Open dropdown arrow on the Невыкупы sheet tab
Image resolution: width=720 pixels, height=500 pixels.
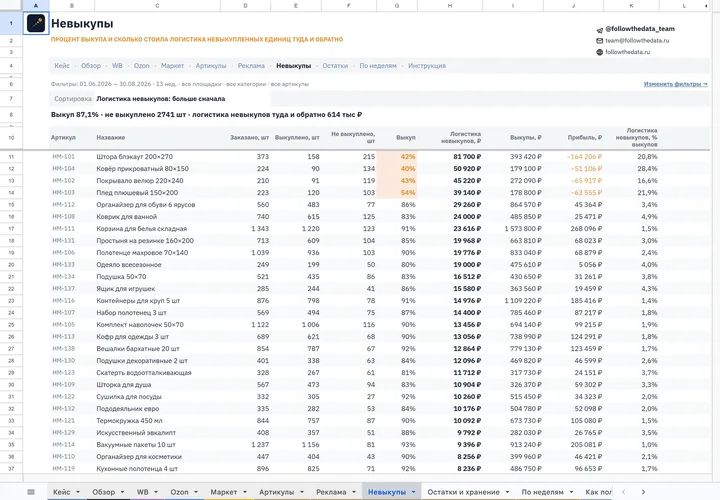click(x=413, y=492)
